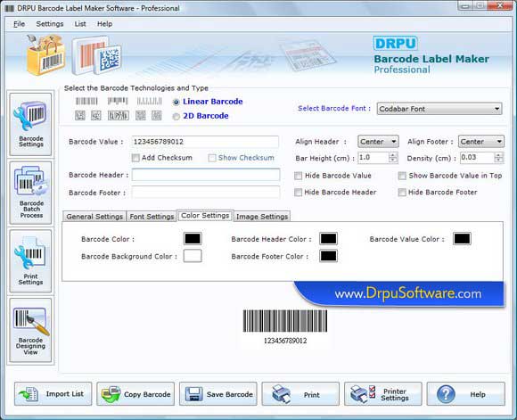The image size is (517, 420).
Task: Open the Help menu
Action: point(104,24)
